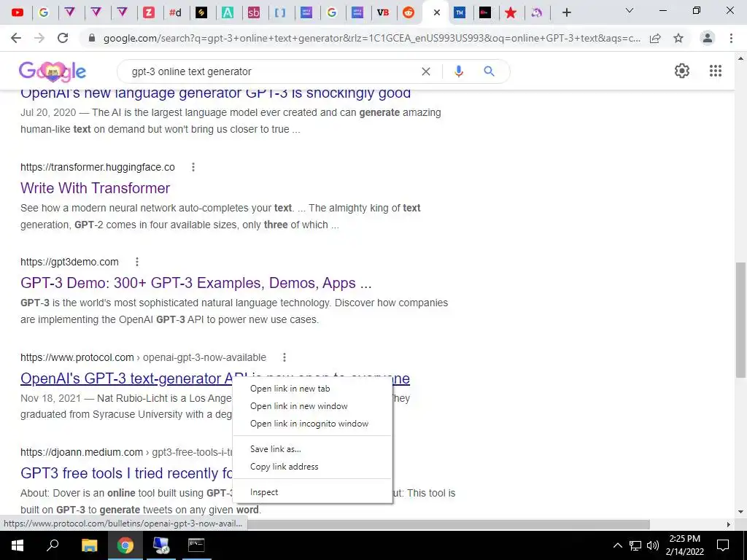Screen dimensions: 747x560
Task: Click the network tray icon
Action: 635,545
